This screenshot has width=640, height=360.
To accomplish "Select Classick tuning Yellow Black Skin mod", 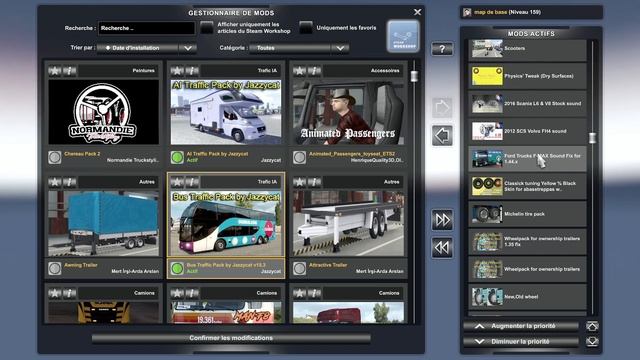I will [x=527, y=187].
